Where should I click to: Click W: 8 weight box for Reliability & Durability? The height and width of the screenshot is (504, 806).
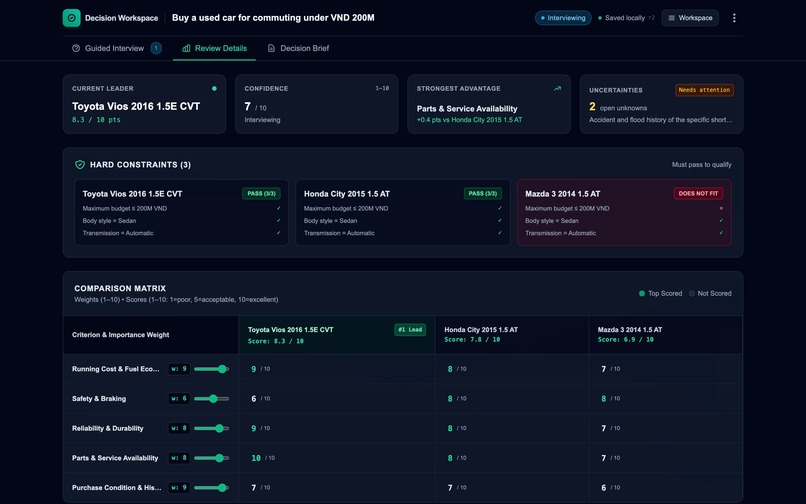point(179,428)
